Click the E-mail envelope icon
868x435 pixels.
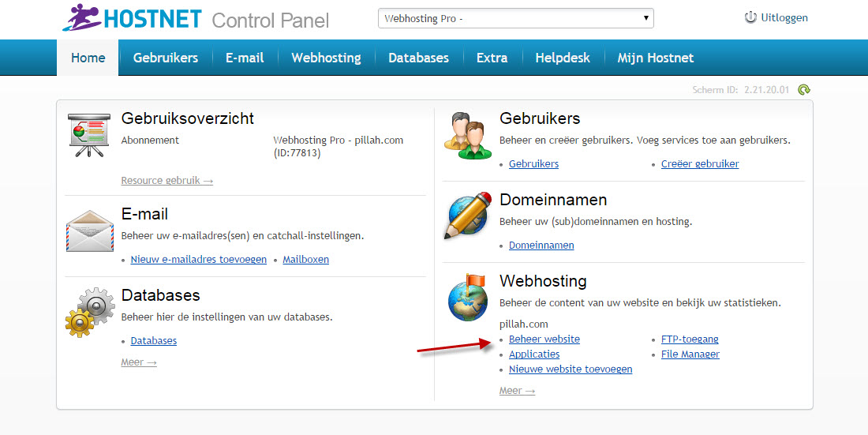coord(90,231)
